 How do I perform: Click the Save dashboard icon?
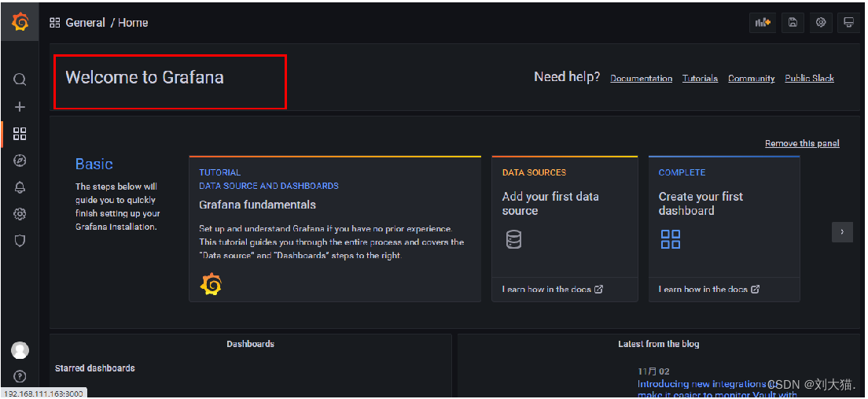coord(793,23)
